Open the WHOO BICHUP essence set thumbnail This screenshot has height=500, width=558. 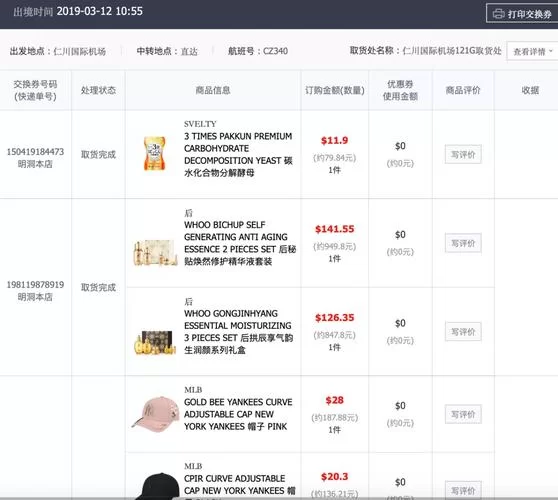[156, 253]
